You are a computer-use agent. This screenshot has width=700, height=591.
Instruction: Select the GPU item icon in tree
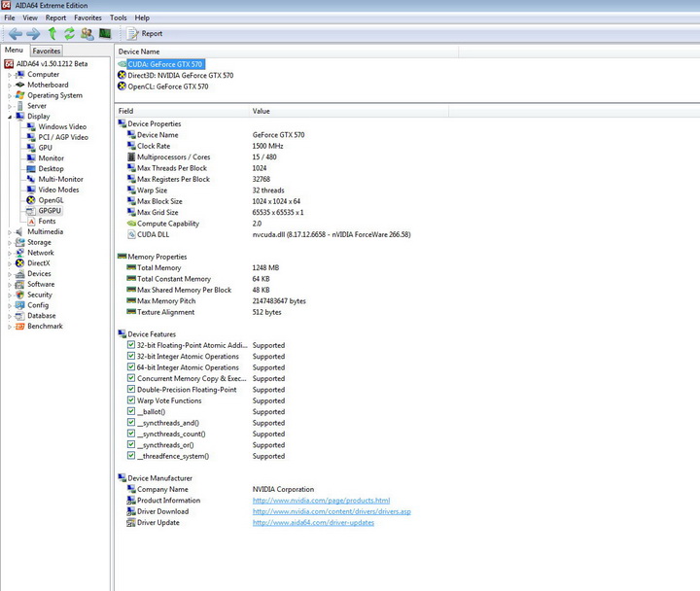(31, 148)
